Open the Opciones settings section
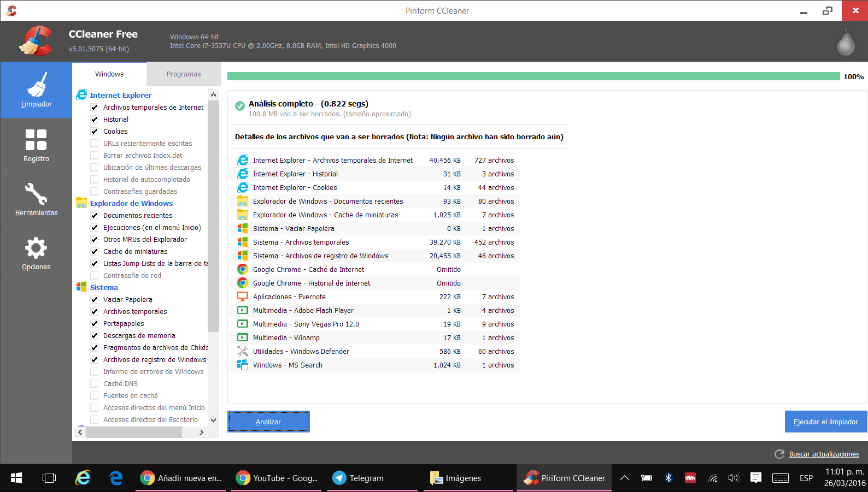This screenshot has height=492, width=868. (x=36, y=253)
